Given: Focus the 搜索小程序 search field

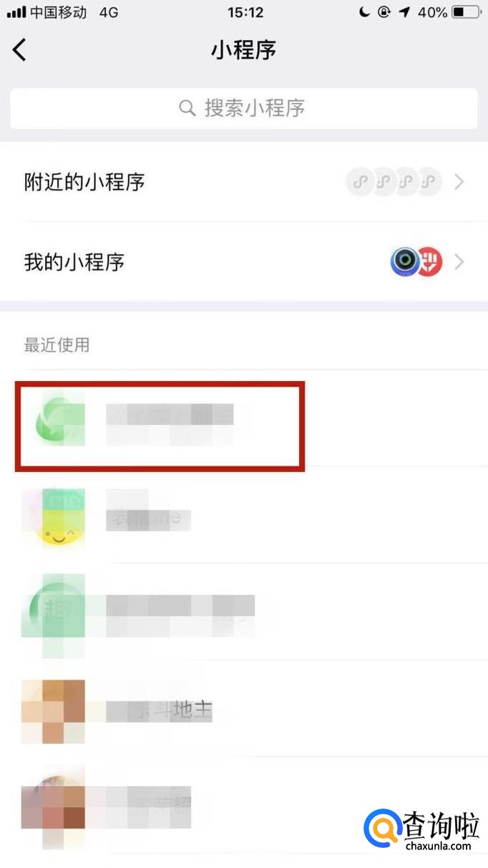Looking at the screenshot, I should point(244,109).
